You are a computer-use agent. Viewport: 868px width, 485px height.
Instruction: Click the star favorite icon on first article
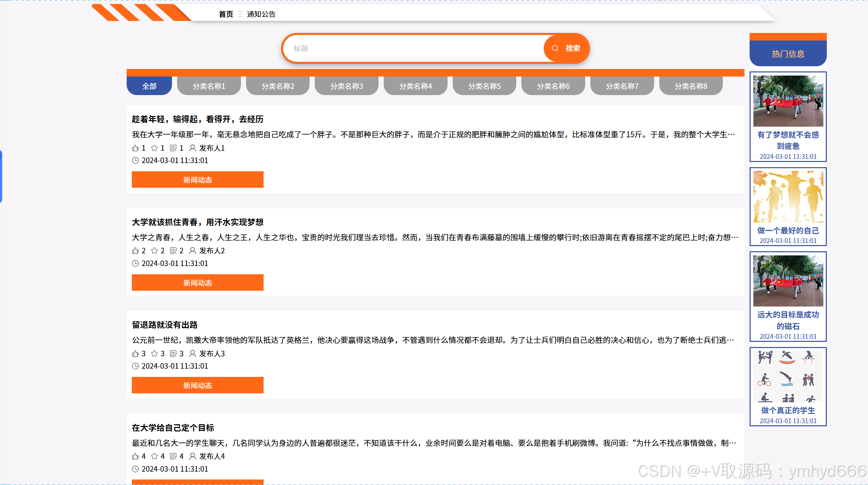(x=154, y=148)
